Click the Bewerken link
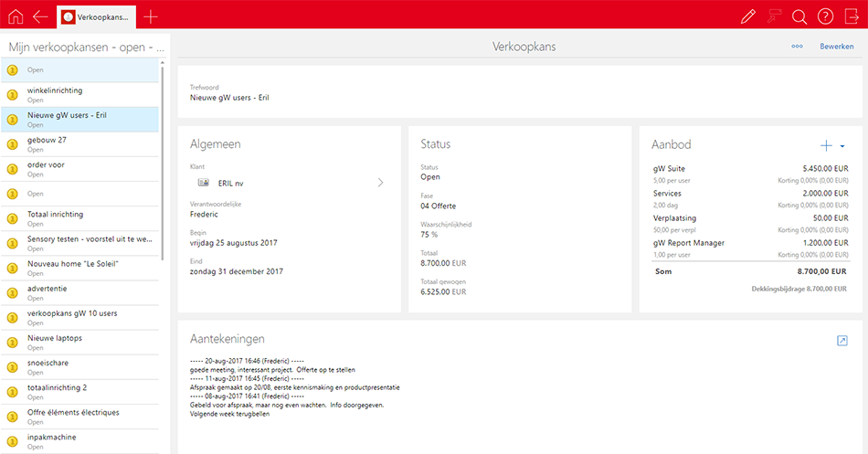868x454 pixels. pyautogui.click(x=836, y=47)
